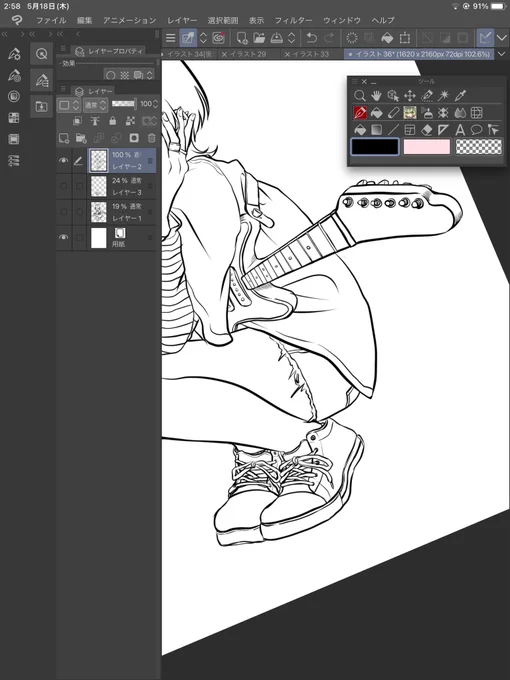Click the Undo arrow in the command bar
Screen dimensions: 510x680
(x=311, y=38)
